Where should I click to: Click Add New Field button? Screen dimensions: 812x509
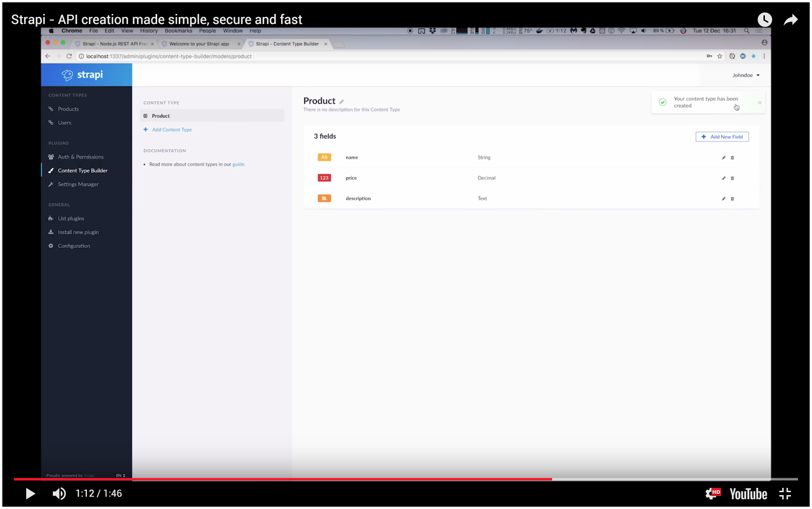722,137
